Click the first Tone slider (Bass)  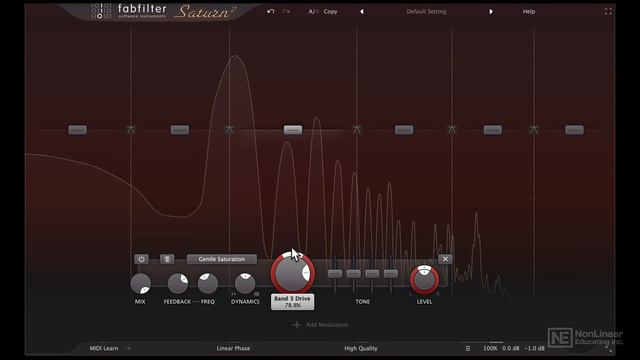click(335, 274)
